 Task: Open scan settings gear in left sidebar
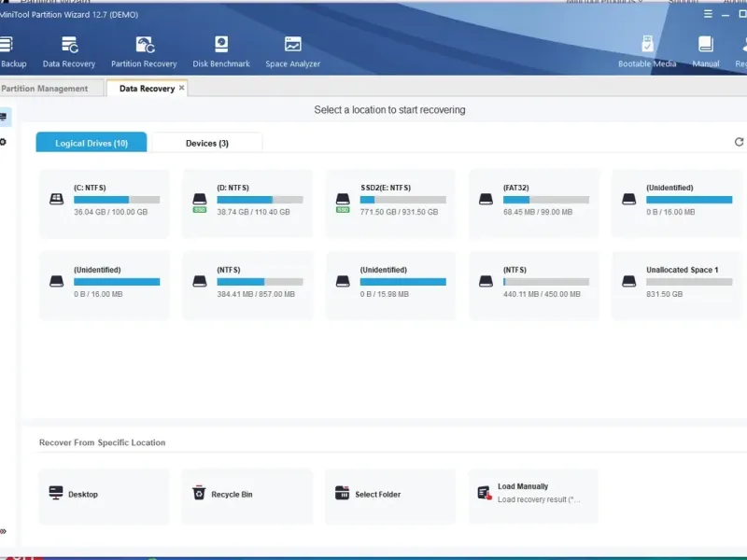coord(4,142)
